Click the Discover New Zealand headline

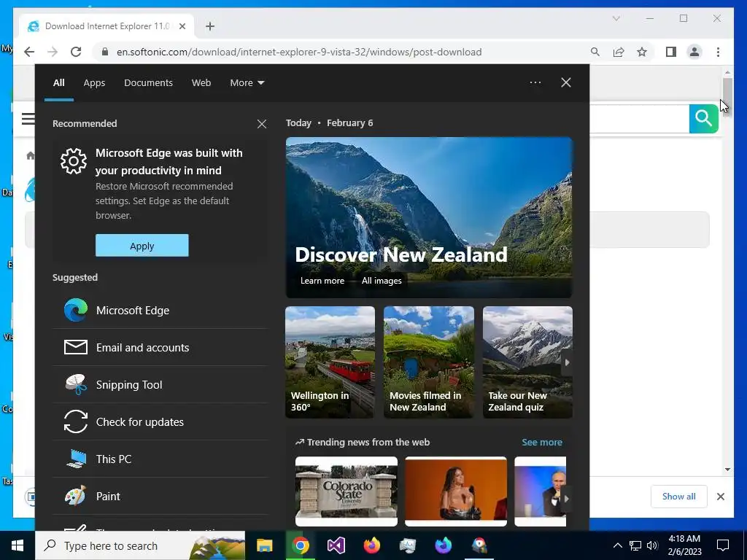click(x=401, y=254)
